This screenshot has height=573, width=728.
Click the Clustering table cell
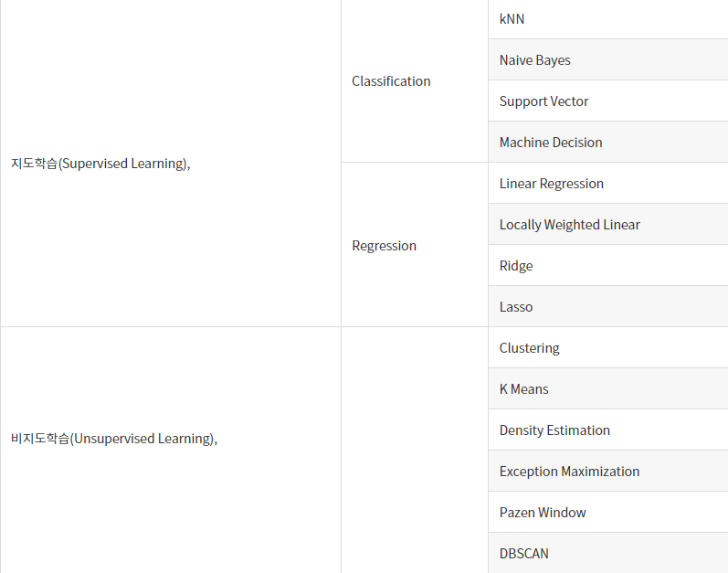(607, 347)
